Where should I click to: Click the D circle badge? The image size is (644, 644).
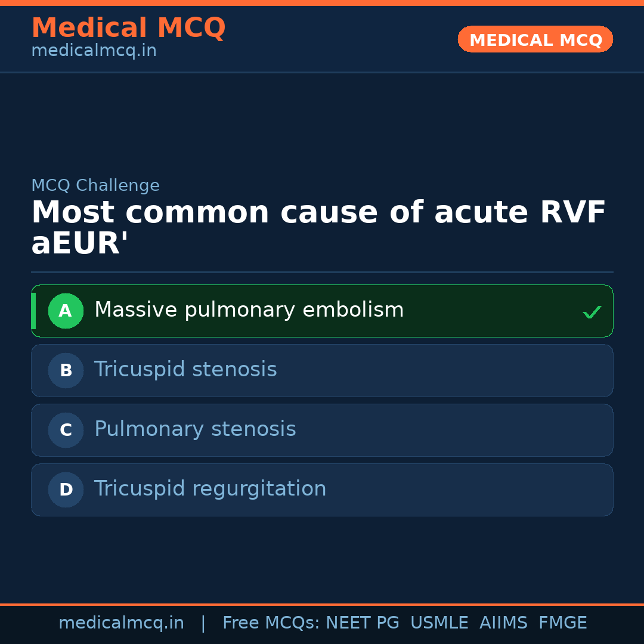(66, 490)
